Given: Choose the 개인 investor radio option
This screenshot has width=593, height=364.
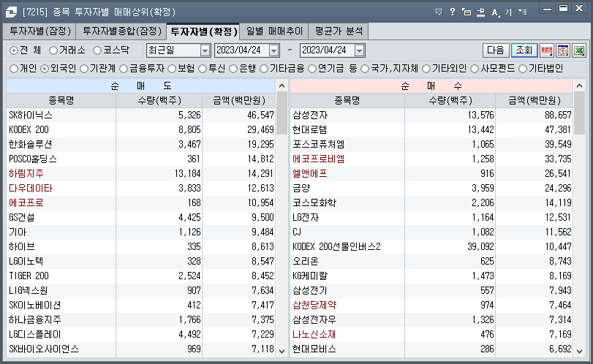Looking at the screenshot, I should point(14,69).
